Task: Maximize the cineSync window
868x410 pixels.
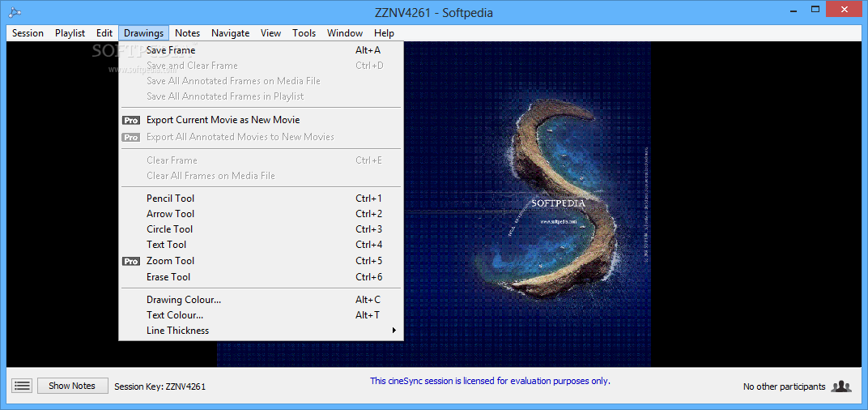Action: pyautogui.click(x=815, y=10)
